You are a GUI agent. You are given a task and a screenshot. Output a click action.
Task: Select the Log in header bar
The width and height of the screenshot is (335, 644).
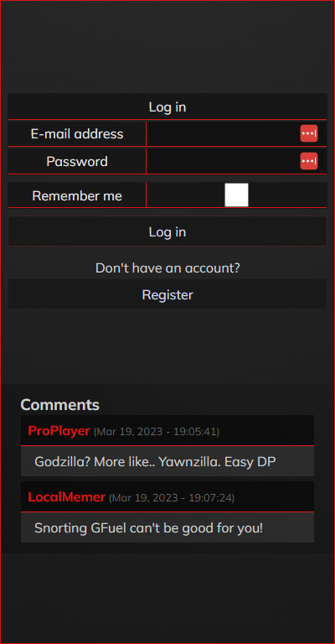[167, 106]
